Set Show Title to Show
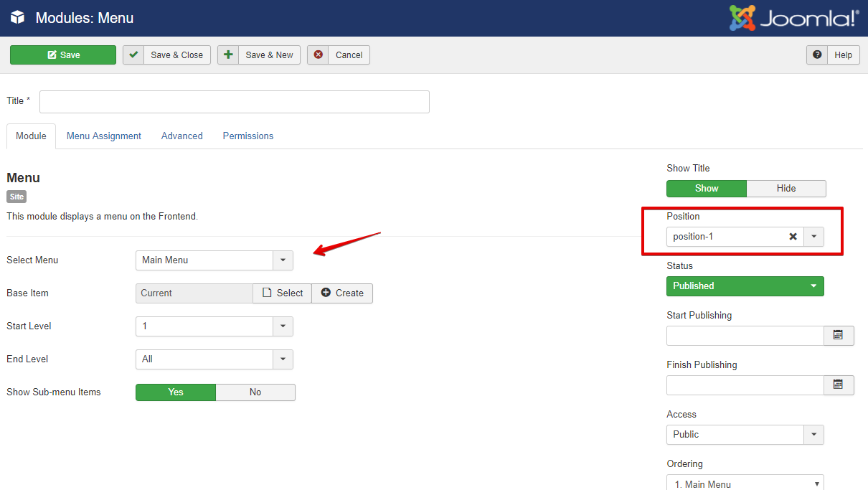 click(707, 189)
